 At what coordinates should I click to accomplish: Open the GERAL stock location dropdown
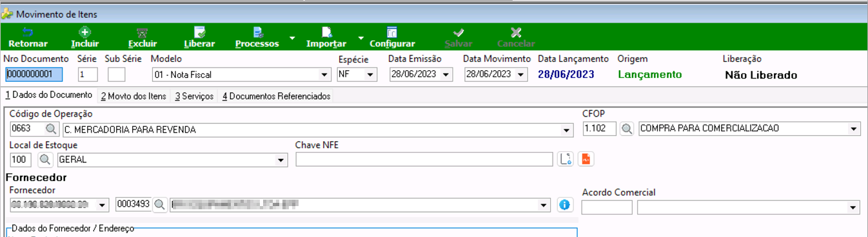point(281,160)
